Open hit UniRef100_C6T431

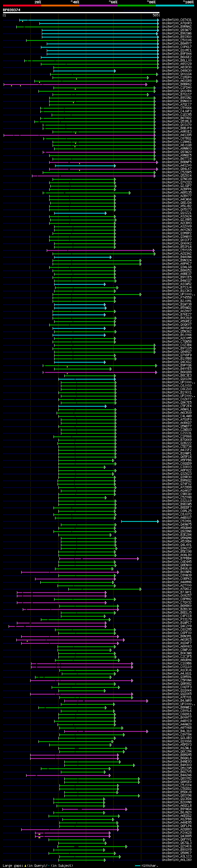pyautogui.click(x=177, y=20)
